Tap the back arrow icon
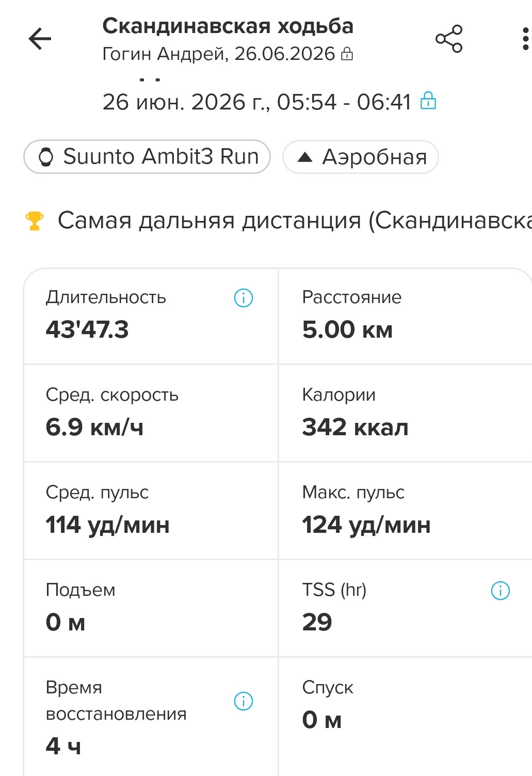This screenshot has height=776, width=532. (40, 39)
